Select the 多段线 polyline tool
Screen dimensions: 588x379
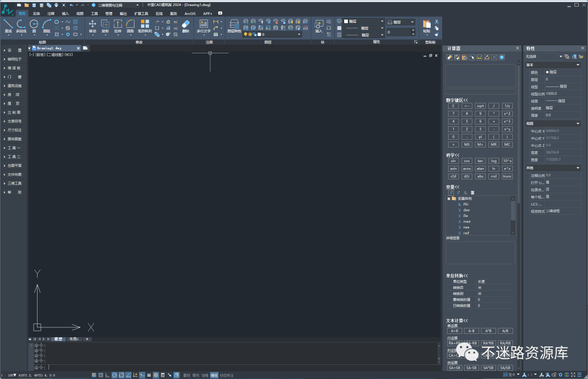point(21,26)
